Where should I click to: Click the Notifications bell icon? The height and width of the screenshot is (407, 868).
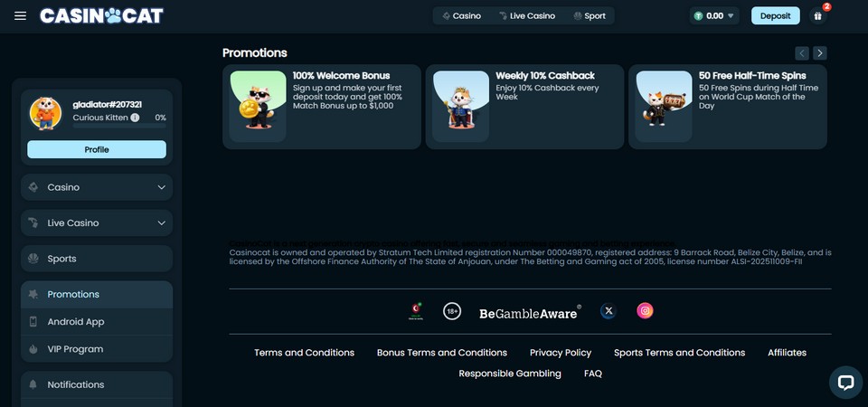click(x=33, y=384)
